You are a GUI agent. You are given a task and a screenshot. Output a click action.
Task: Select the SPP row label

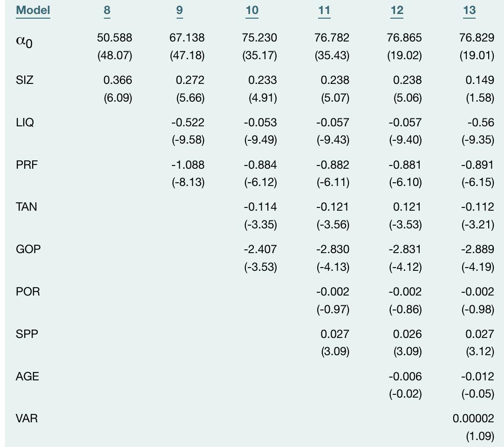click(x=27, y=334)
